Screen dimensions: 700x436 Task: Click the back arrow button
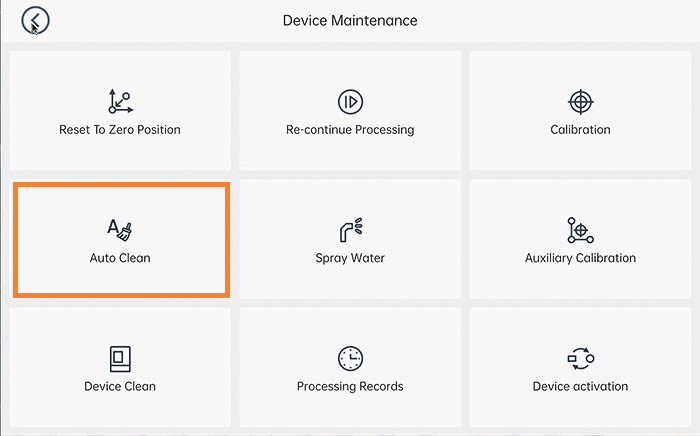[x=36, y=20]
